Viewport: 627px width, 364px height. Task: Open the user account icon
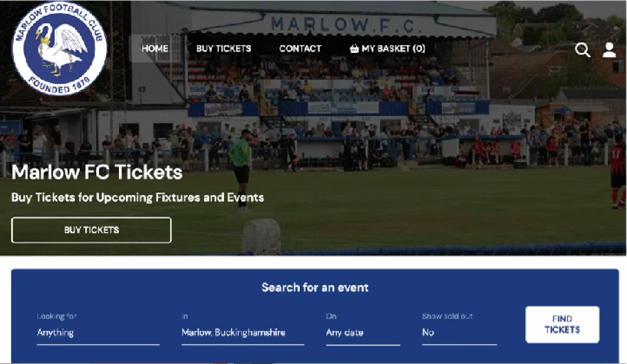(609, 50)
